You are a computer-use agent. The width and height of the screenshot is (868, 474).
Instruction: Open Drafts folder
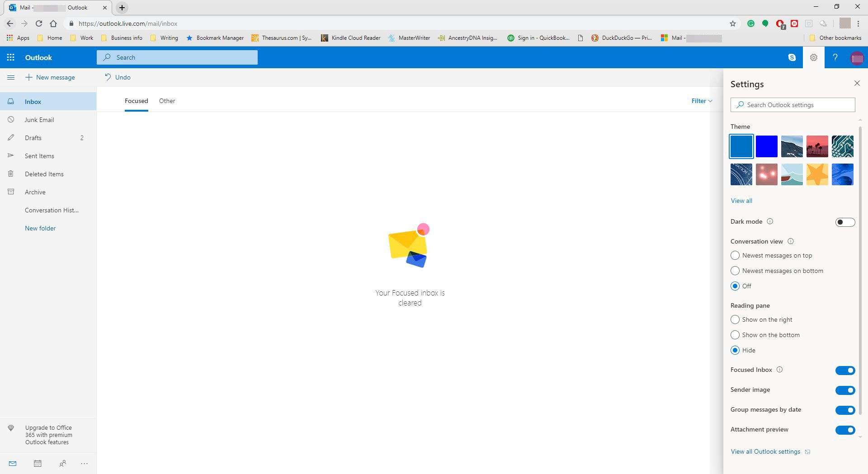pos(48,138)
